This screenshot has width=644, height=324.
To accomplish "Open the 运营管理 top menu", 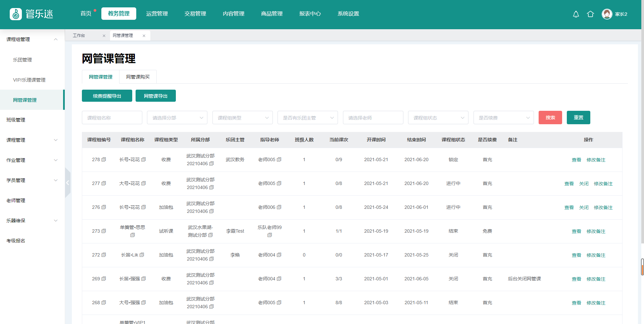I will click(157, 14).
